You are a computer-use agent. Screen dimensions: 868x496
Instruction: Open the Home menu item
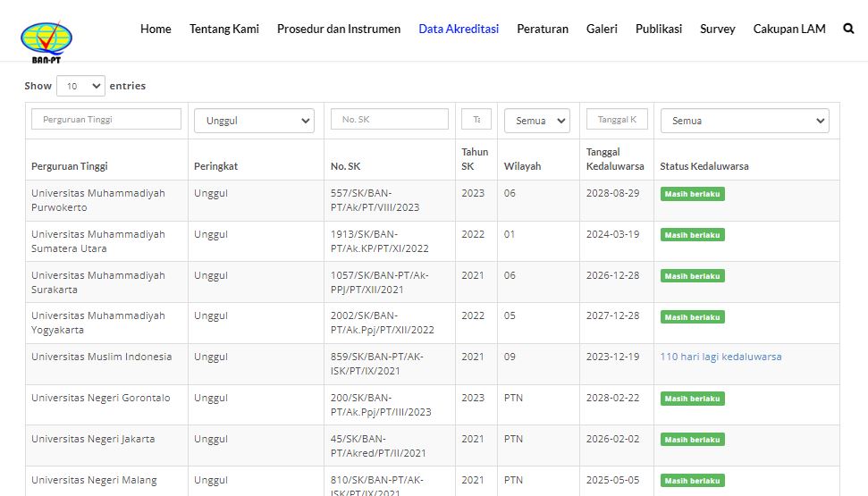click(x=156, y=29)
